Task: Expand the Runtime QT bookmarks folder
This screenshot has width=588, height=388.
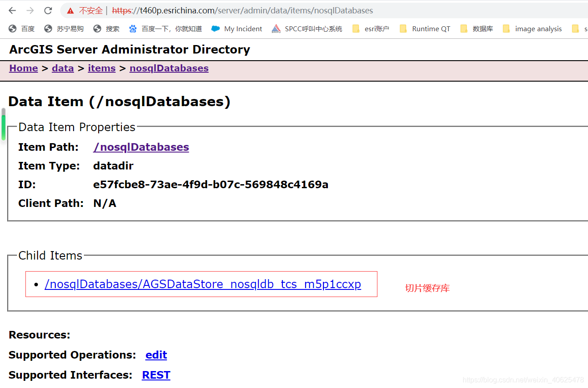Action: click(x=424, y=29)
